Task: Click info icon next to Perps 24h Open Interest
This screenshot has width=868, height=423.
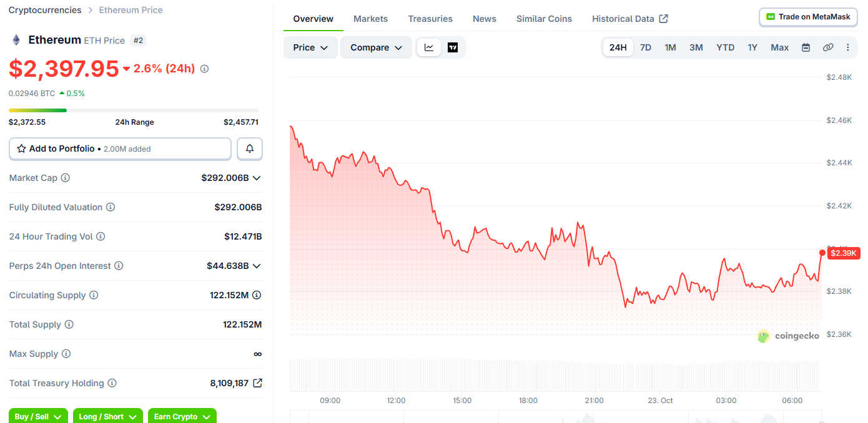Action: point(119,266)
